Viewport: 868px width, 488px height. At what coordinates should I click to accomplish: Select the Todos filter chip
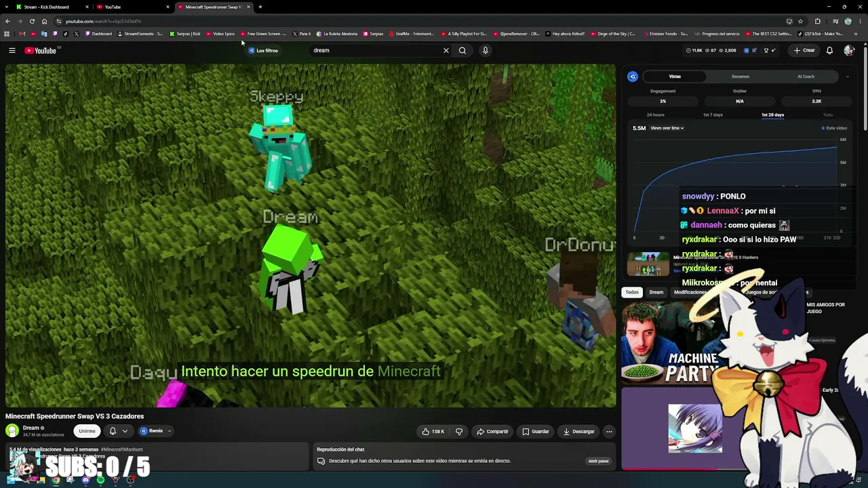(632, 292)
